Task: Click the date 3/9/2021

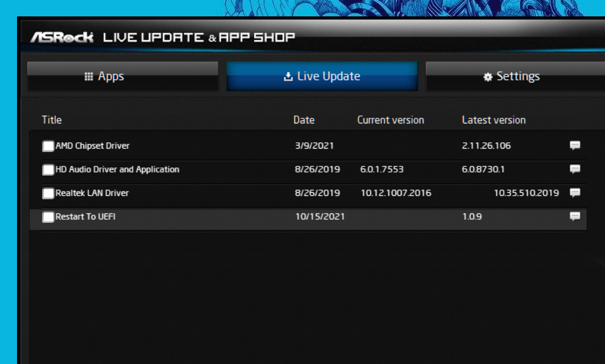Action: click(314, 145)
